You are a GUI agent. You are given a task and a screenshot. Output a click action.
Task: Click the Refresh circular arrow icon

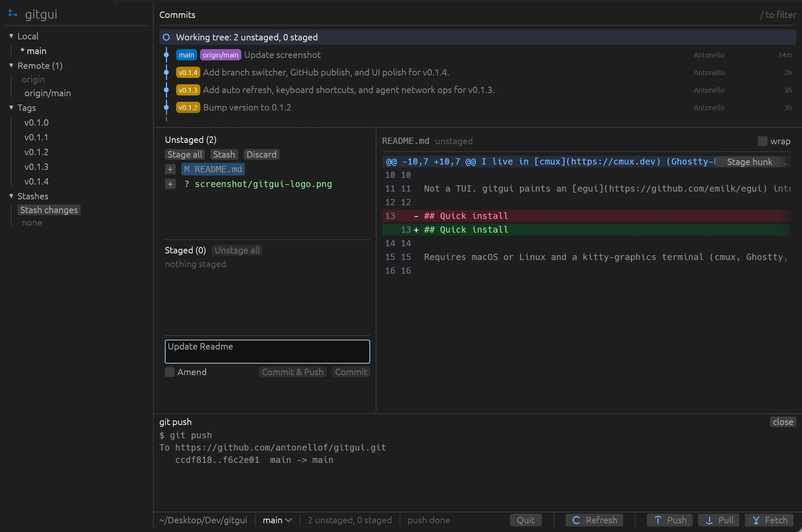(x=576, y=520)
